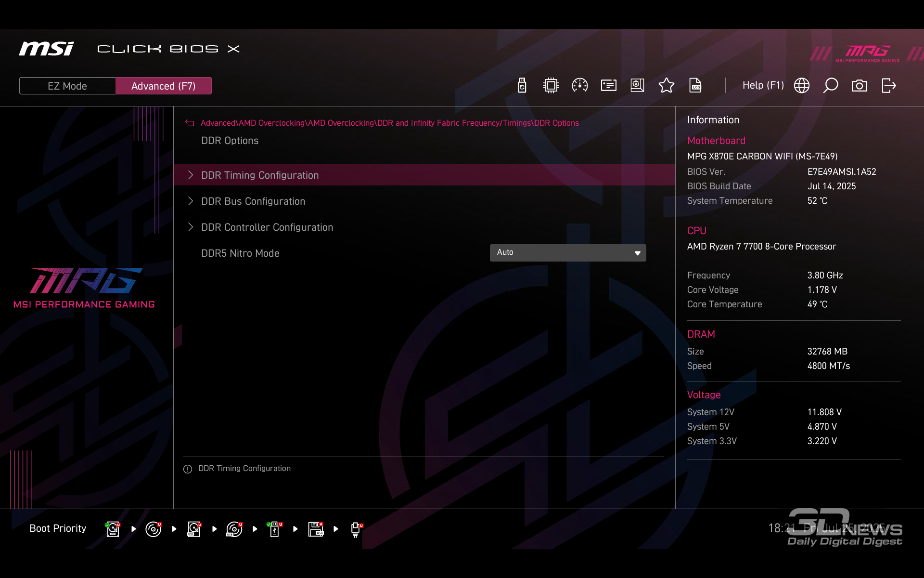Expand DDR Bus Configuration chevron
Viewport: 924px width, 578px height.
191,201
